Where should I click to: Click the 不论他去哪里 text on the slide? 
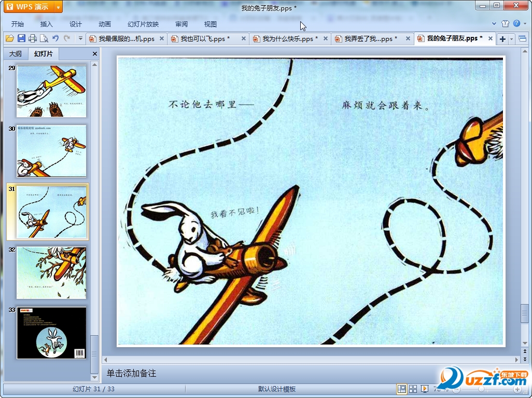tap(211, 104)
